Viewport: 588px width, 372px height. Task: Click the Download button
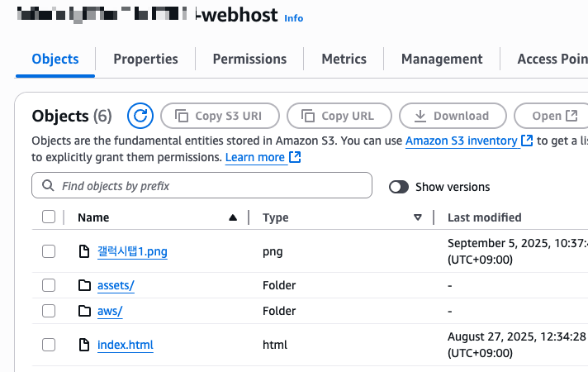[453, 116]
